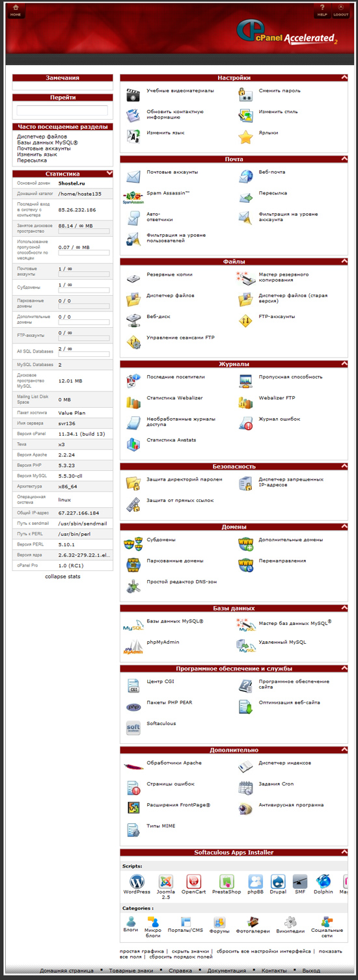The height and width of the screenshot is (980, 358).
Task: Click the Value Plan hosting package value
Action: [x=72, y=413]
